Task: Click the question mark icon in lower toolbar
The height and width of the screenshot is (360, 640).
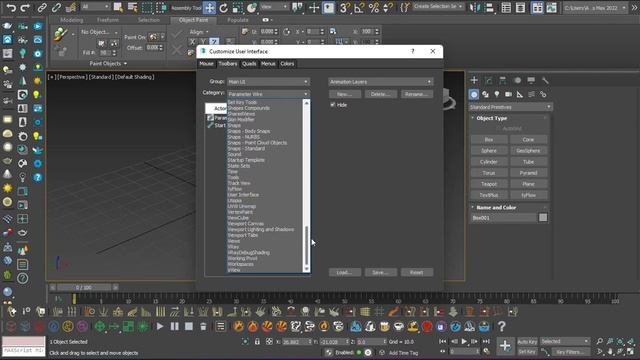Action: [502, 326]
